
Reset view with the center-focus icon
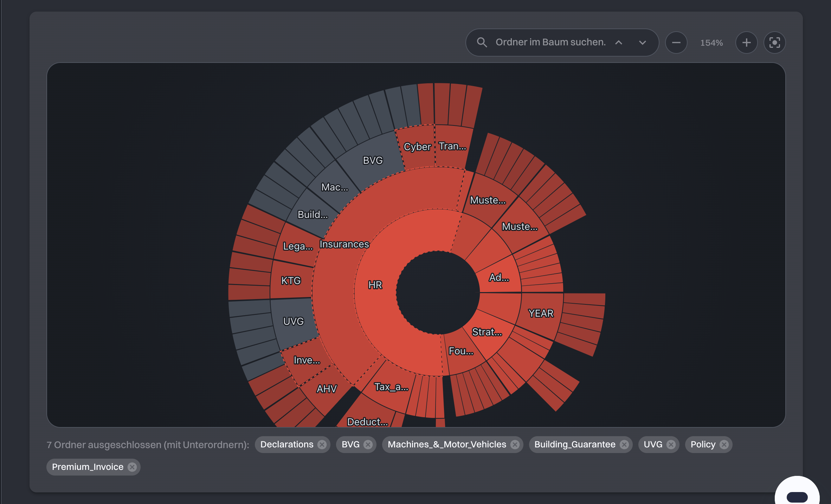click(774, 43)
